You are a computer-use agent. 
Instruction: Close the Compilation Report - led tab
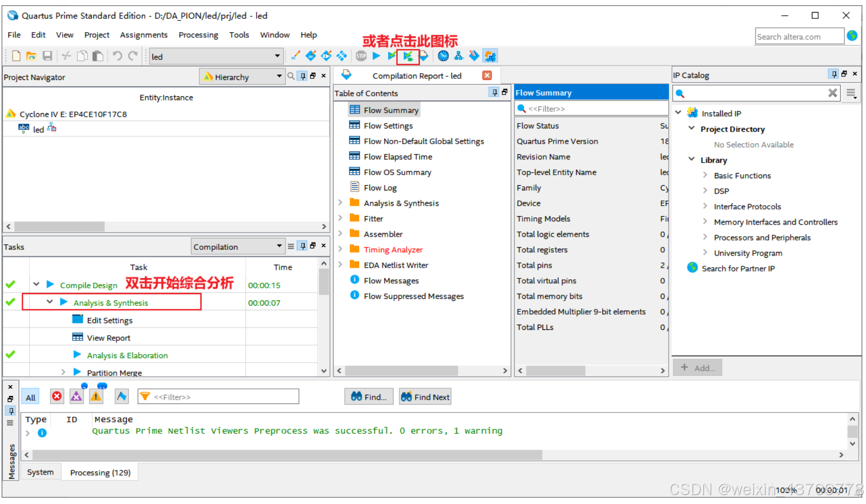click(x=487, y=75)
